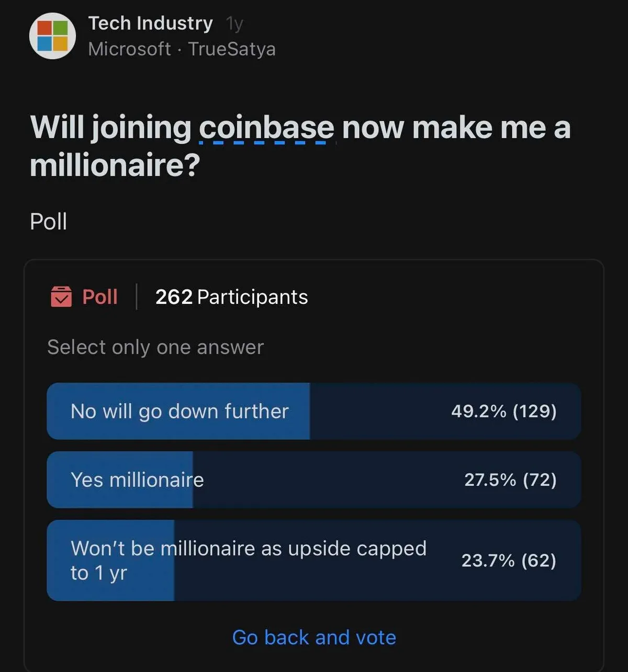628x672 pixels.
Task: Click the 'Select only one answer' instruction
Action: pos(155,347)
